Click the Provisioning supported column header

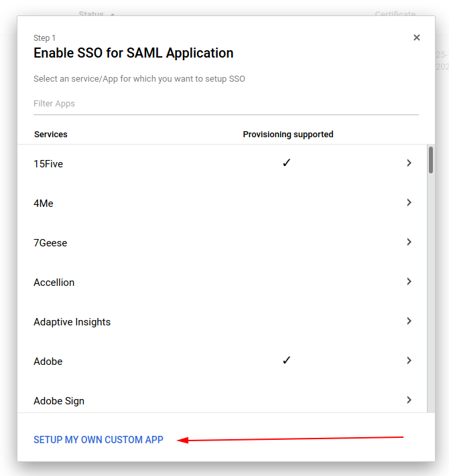tap(288, 134)
